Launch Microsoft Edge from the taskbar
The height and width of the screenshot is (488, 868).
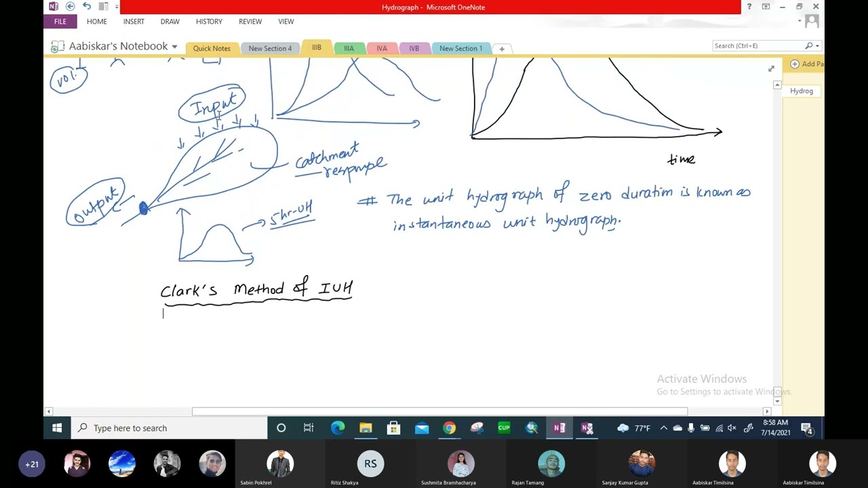click(338, 428)
